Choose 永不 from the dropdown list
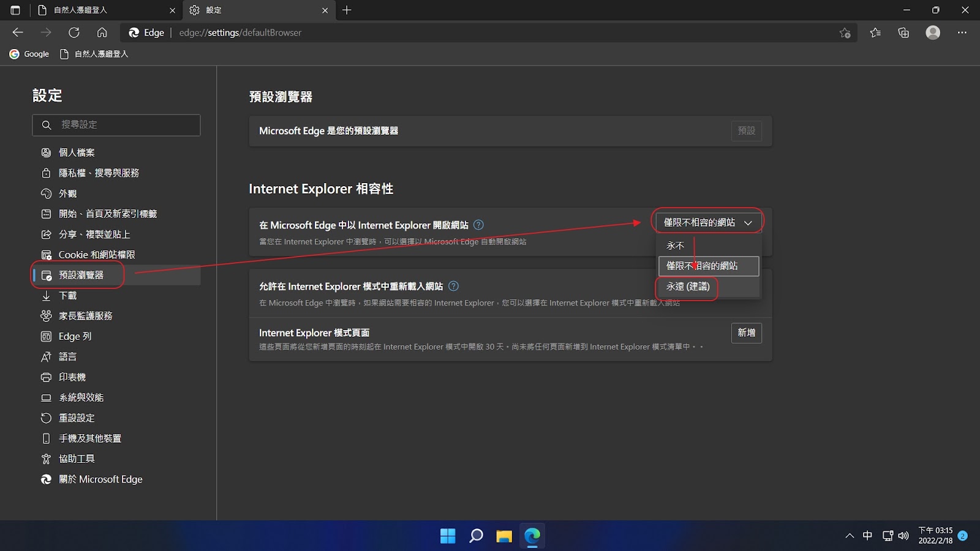 click(709, 246)
